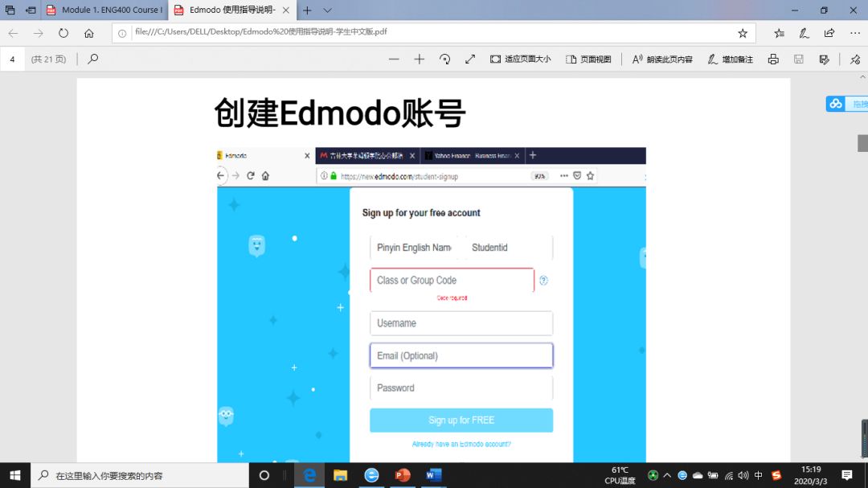Show site information icon in address bar
868x488 pixels.
click(x=122, y=33)
